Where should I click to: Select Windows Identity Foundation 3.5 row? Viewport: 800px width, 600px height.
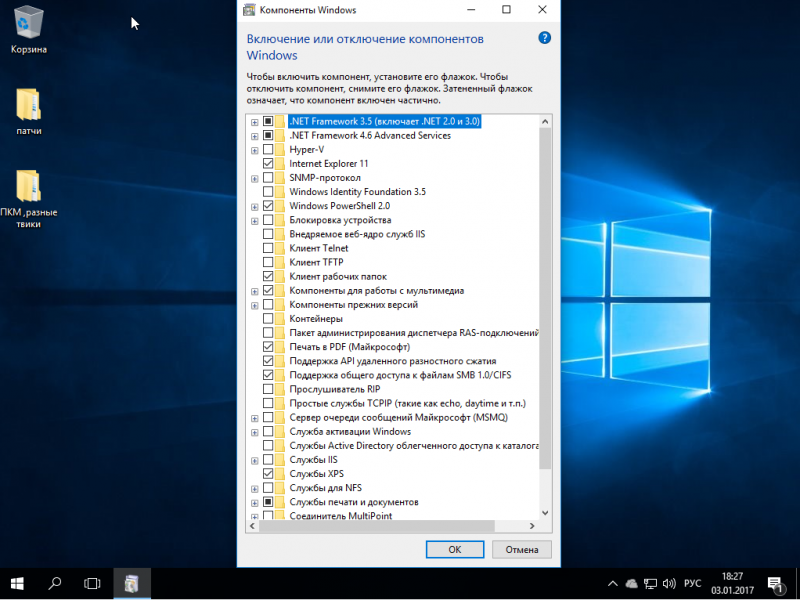(x=357, y=192)
